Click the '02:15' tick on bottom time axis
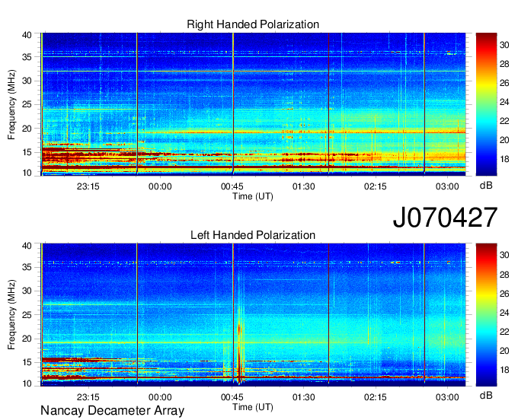This screenshot has width=518, height=420. pyautogui.click(x=375, y=397)
